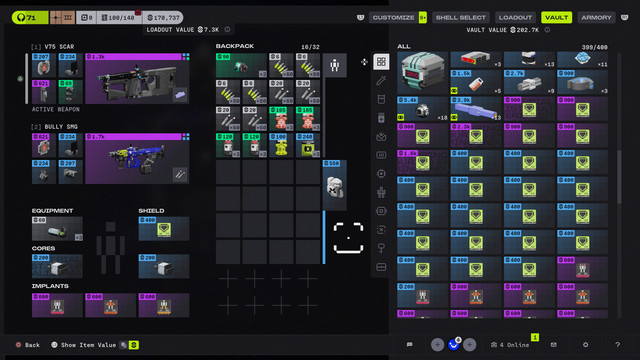
Task: Select the bottom vault filter icon
Action: tap(381, 267)
